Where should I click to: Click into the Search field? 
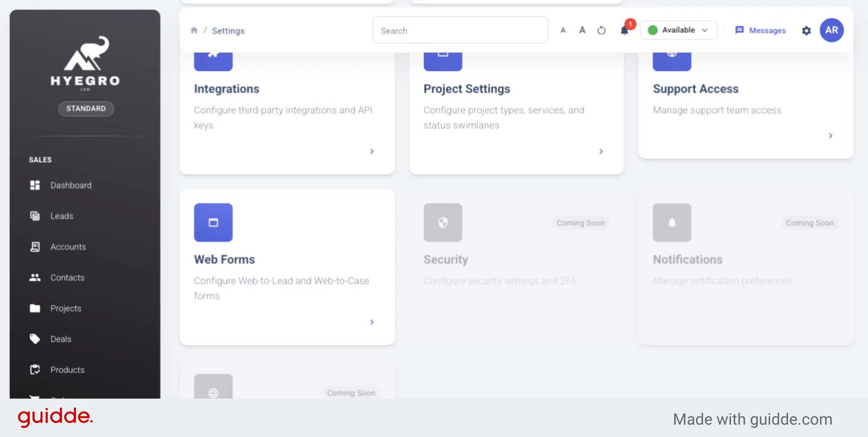pyautogui.click(x=460, y=30)
